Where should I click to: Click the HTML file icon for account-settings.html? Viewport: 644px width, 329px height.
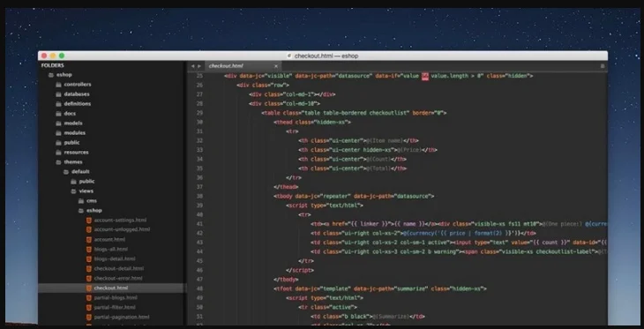[89, 221]
